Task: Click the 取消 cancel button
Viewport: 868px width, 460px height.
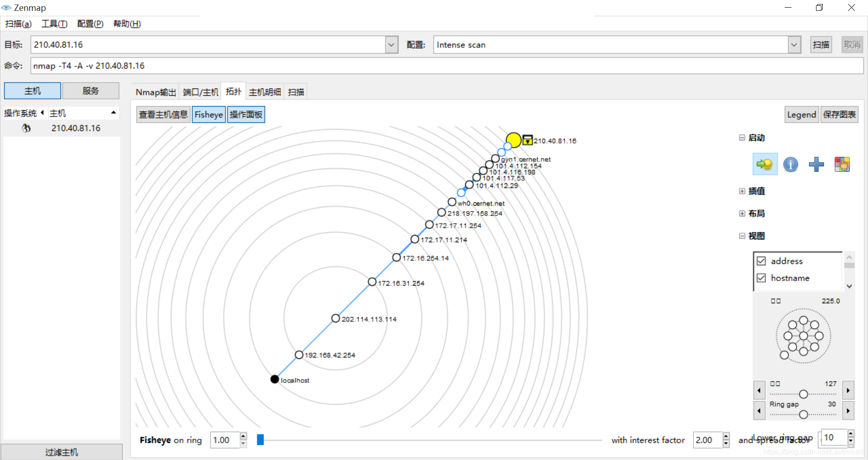Action: click(x=852, y=45)
